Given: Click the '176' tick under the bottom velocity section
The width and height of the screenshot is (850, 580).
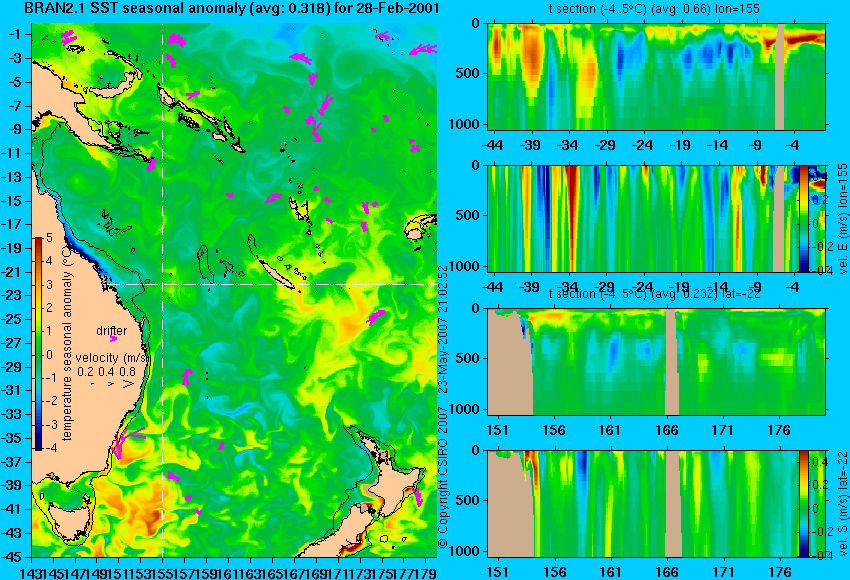Looking at the screenshot, I should coord(780,572).
